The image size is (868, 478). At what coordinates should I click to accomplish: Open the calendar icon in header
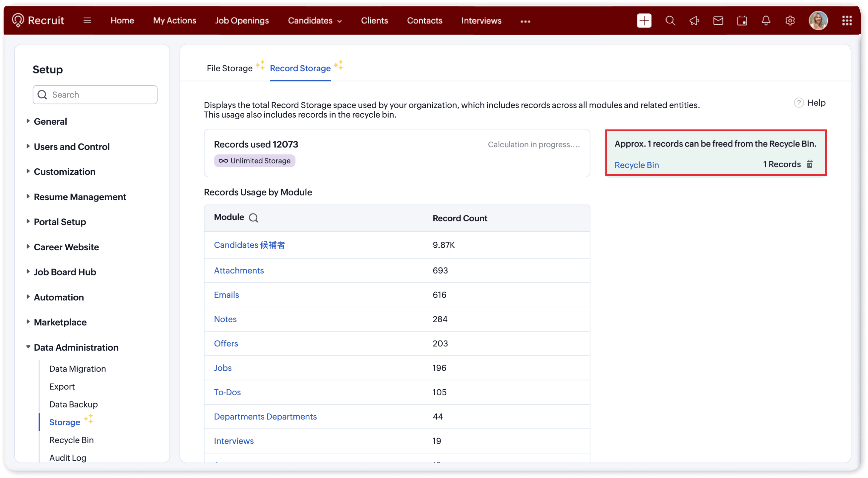[742, 21]
